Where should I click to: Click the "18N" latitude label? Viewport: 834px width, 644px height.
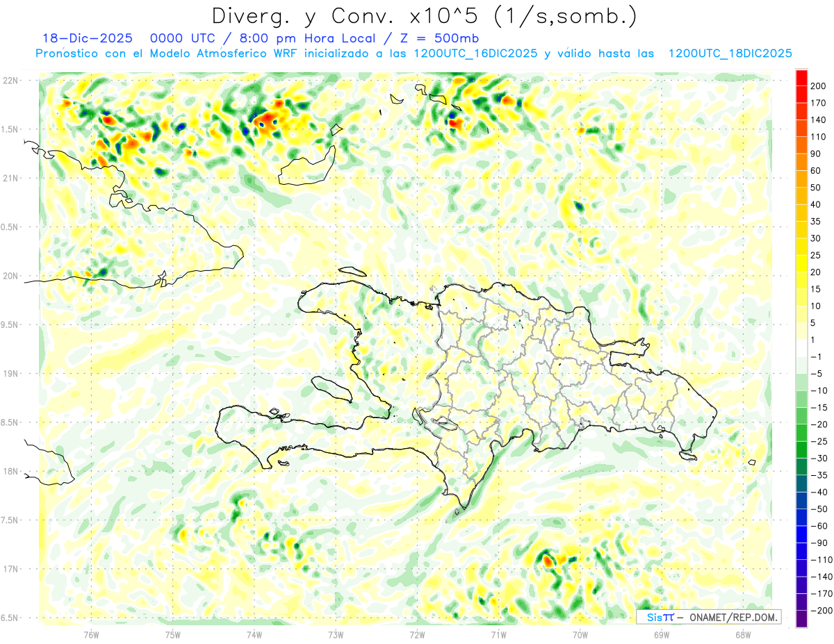coord(10,471)
